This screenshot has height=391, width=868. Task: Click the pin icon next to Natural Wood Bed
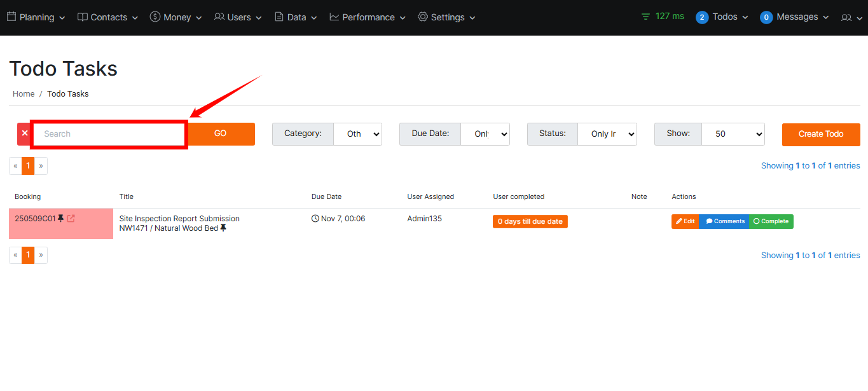(223, 228)
